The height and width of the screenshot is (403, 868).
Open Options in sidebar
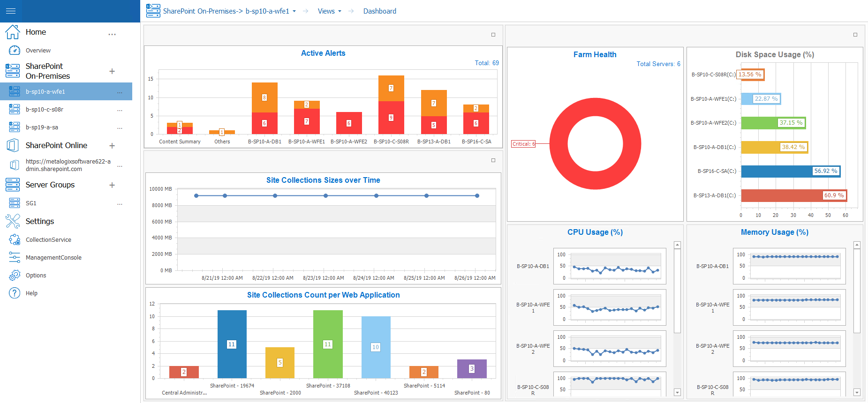click(x=36, y=275)
